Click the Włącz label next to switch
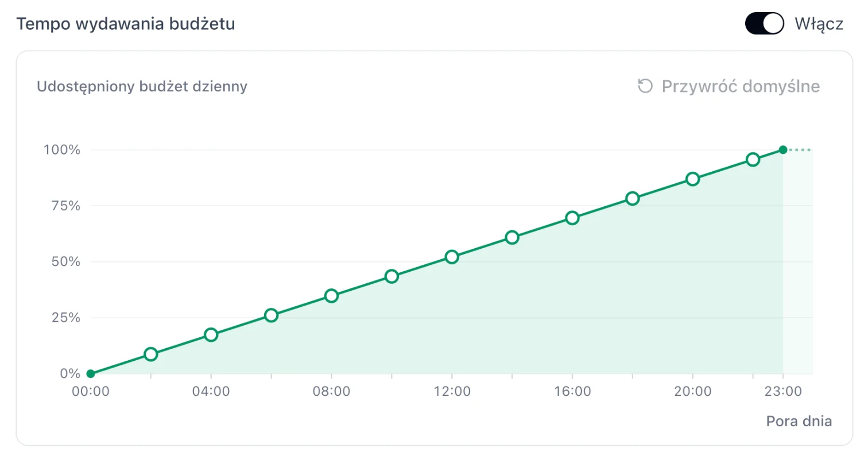Viewport: 868px width, 455px height. [x=819, y=24]
